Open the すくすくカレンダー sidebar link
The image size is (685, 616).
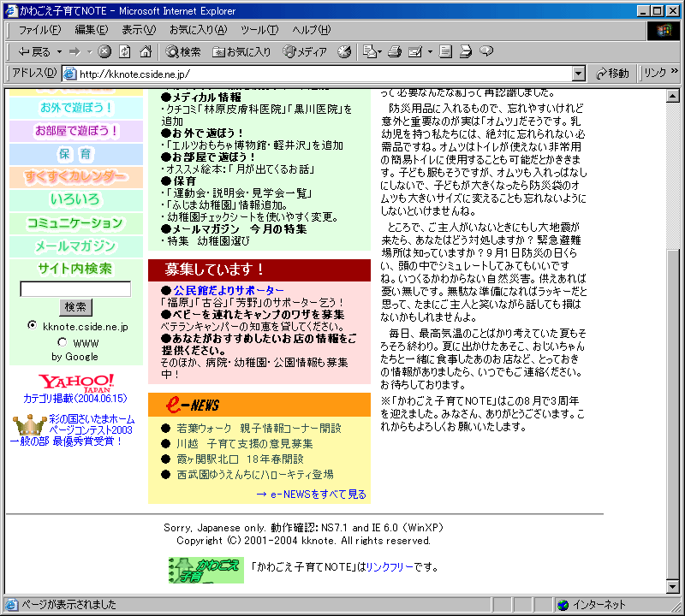point(76,177)
